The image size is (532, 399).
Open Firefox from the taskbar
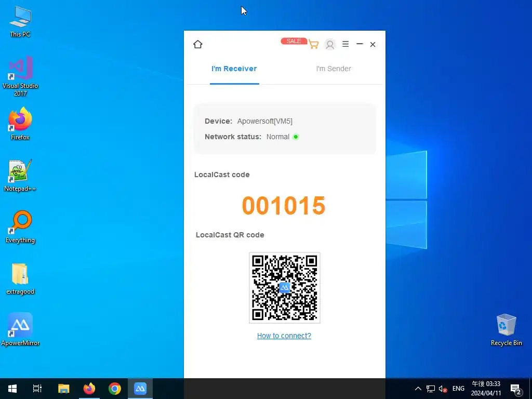click(x=89, y=389)
